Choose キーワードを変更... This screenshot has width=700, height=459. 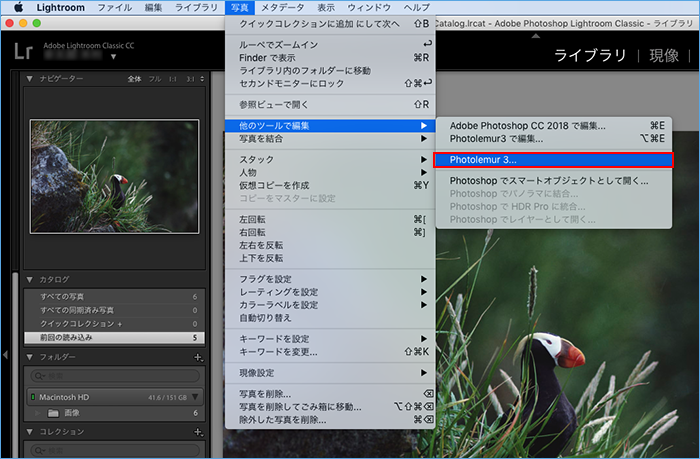pyautogui.click(x=330, y=352)
